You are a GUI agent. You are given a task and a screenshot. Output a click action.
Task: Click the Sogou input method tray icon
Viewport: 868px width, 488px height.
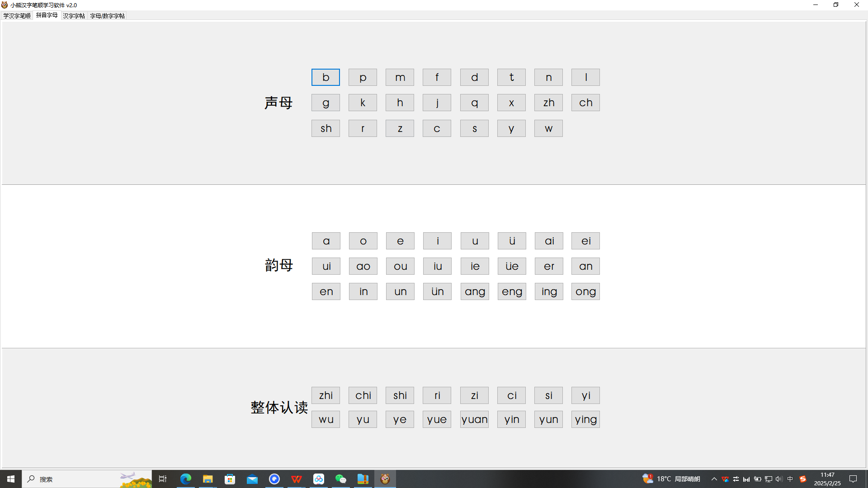point(803,479)
